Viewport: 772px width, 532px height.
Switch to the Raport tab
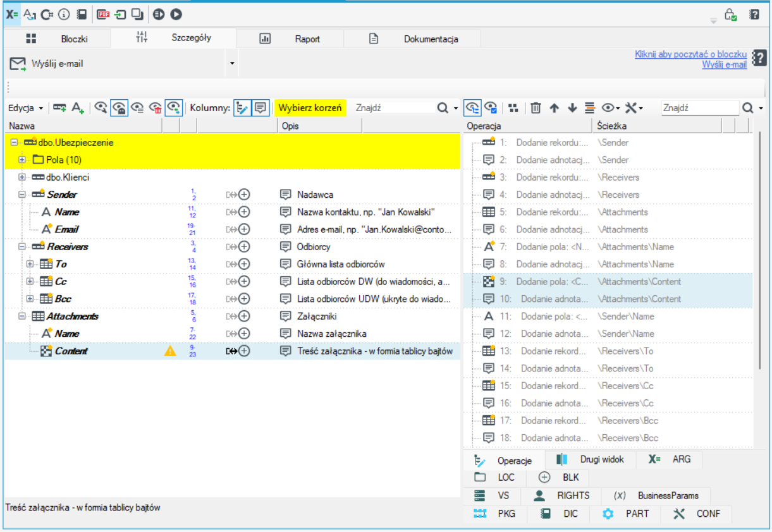pos(291,39)
